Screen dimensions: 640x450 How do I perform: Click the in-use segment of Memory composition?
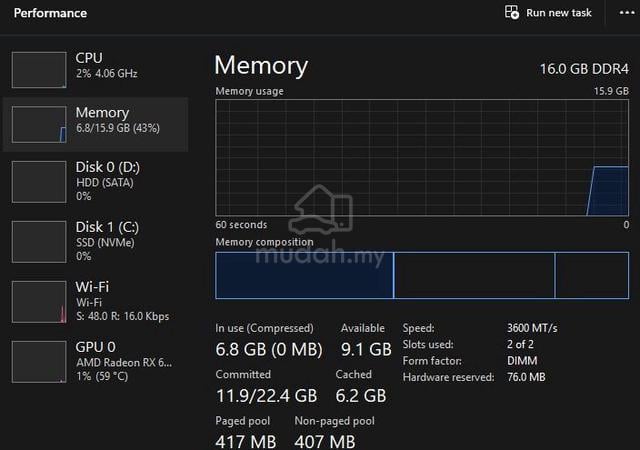[304, 275]
